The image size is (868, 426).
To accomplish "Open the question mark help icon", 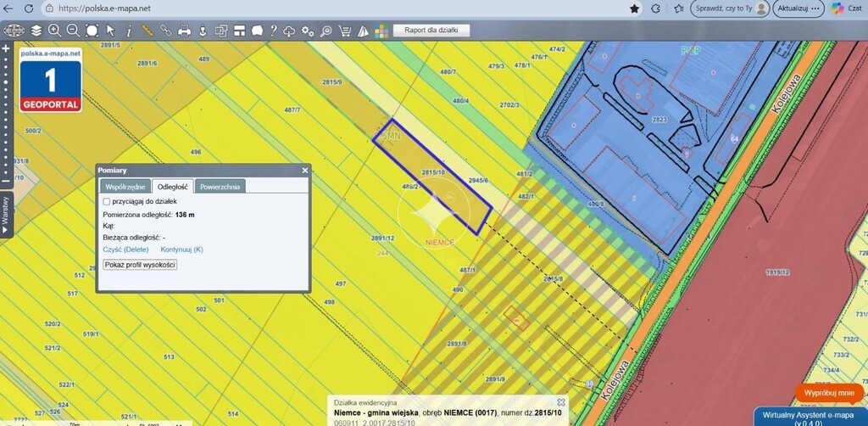I will click(x=274, y=31).
